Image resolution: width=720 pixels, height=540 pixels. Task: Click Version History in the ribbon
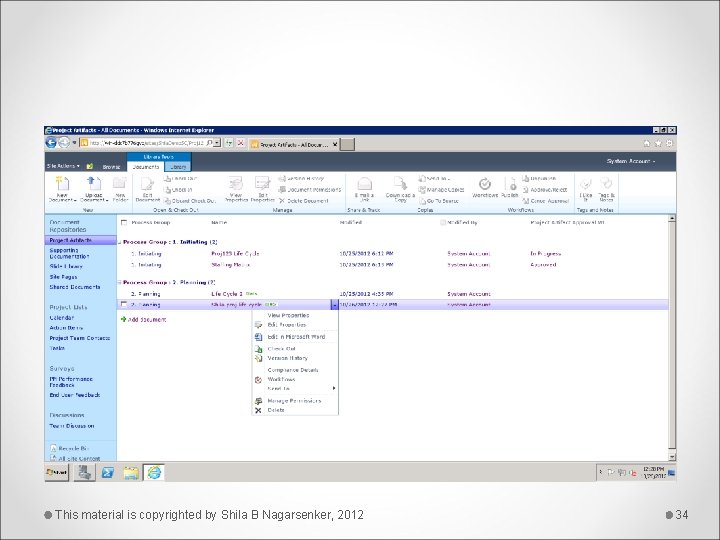301,178
